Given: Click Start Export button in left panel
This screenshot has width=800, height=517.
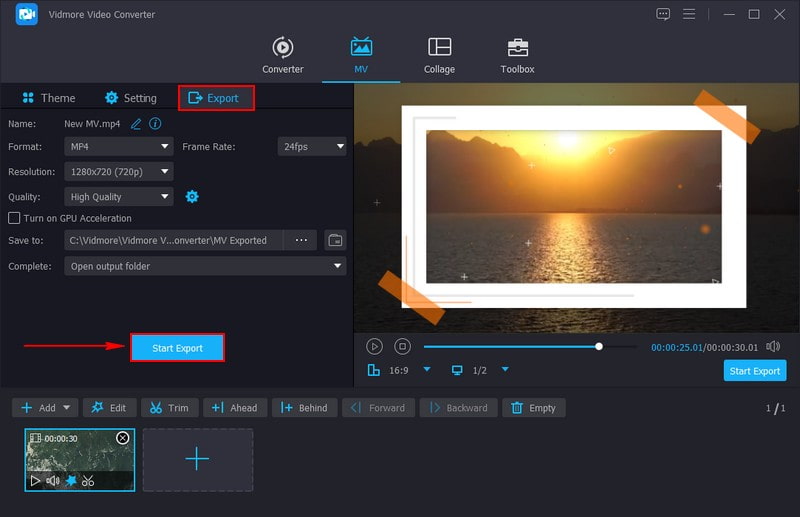Looking at the screenshot, I should 177,348.
